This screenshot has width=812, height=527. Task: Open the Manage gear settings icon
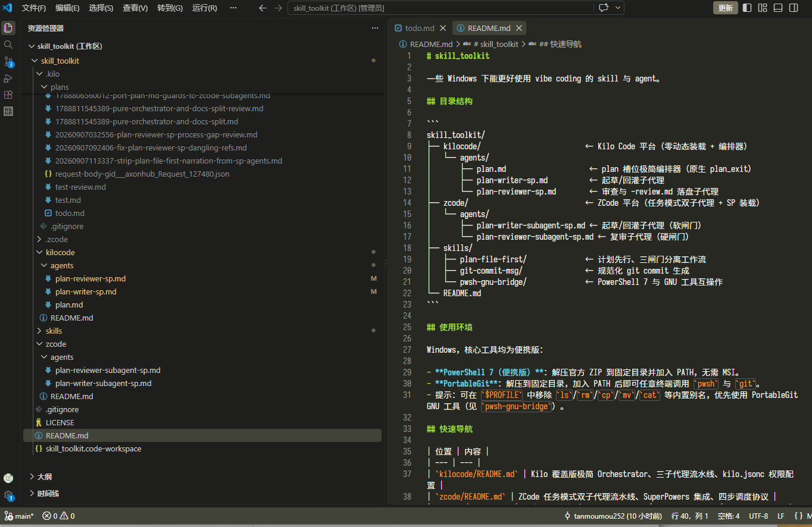click(8, 495)
